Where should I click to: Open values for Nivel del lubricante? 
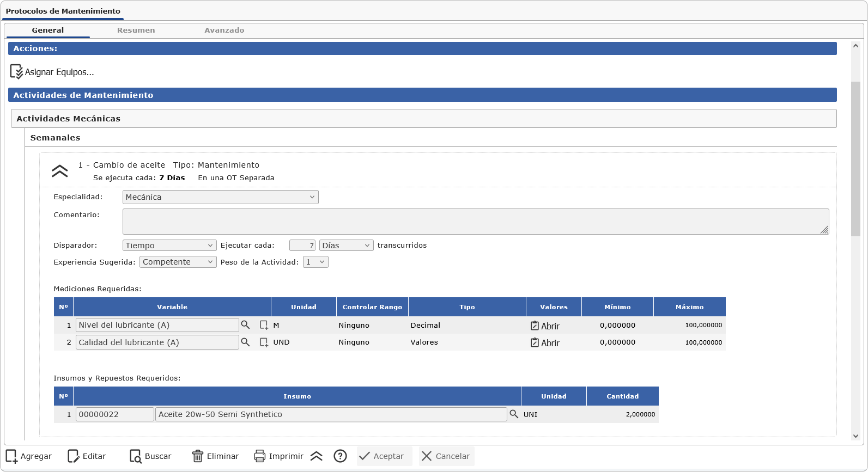(x=545, y=326)
